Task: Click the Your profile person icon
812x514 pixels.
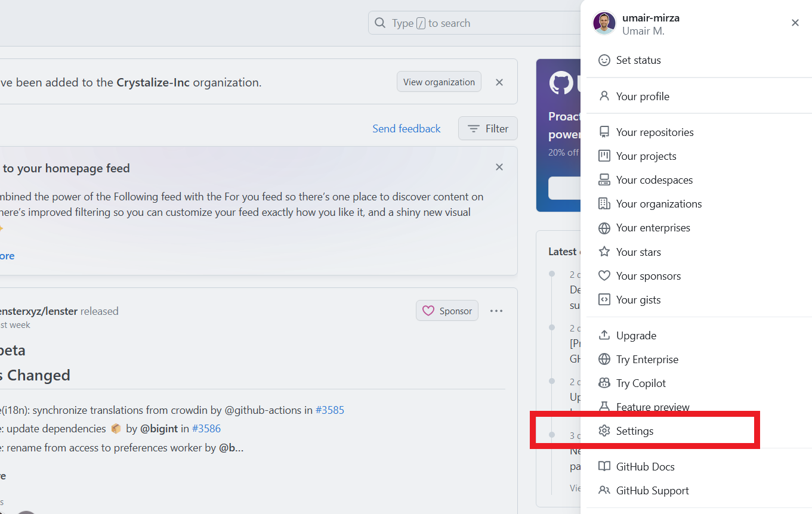Action: pos(604,96)
